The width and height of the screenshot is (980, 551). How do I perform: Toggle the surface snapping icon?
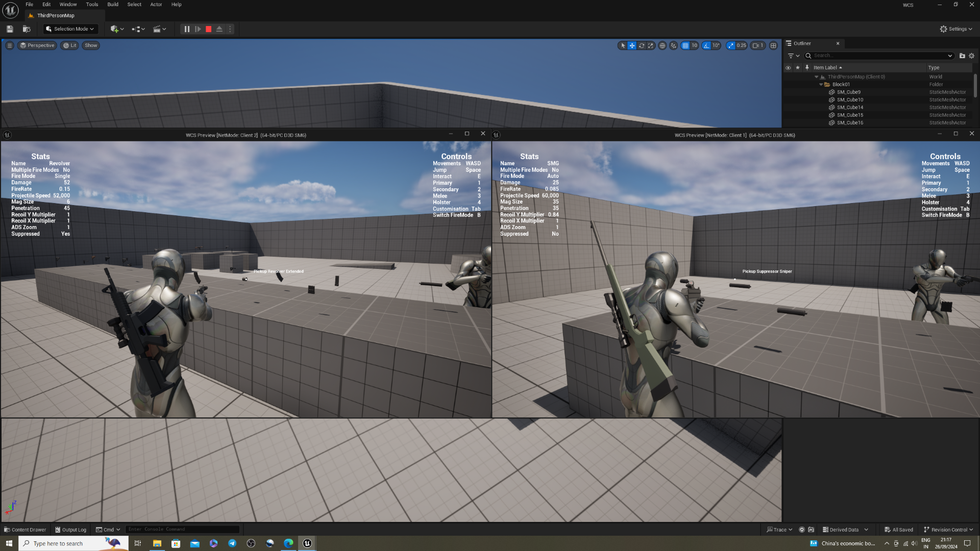point(674,45)
